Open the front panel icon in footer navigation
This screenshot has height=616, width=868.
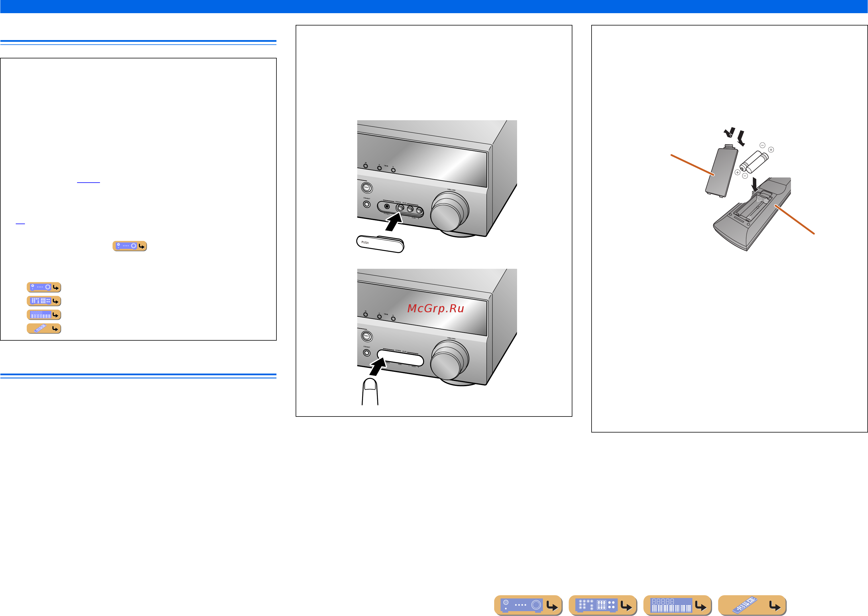pyautogui.click(x=528, y=605)
